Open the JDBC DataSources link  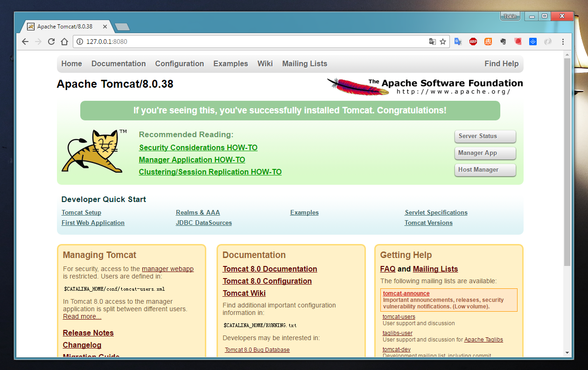[x=203, y=223]
